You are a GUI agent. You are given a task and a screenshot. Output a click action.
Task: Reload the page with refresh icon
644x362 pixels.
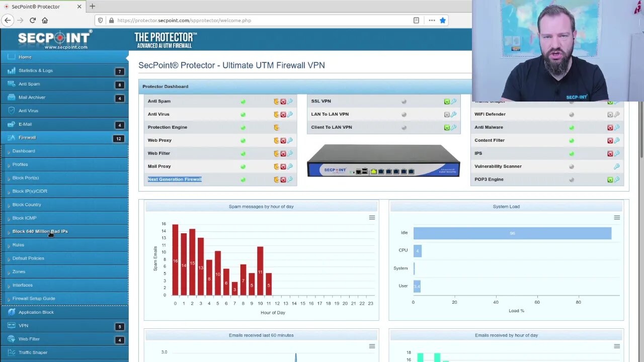(x=33, y=20)
